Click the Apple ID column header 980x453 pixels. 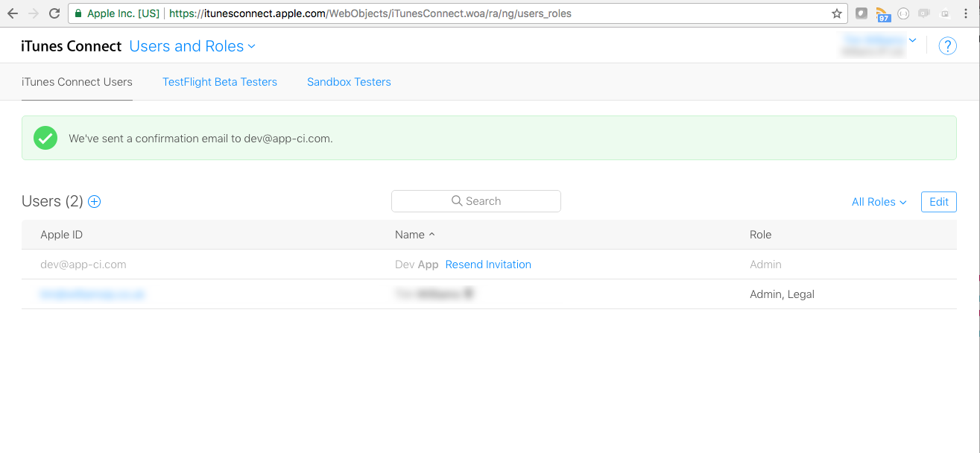click(61, 235)
